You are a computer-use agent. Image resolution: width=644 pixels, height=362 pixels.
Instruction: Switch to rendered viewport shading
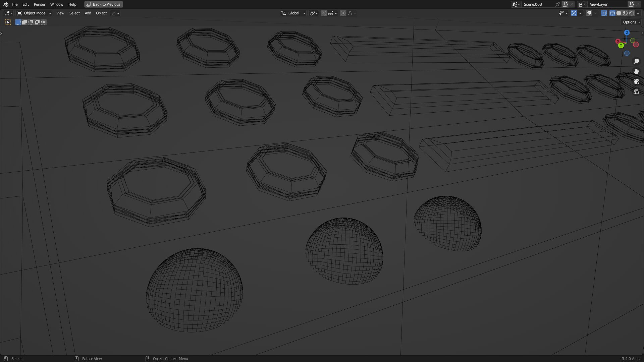[x=632, y=13]
